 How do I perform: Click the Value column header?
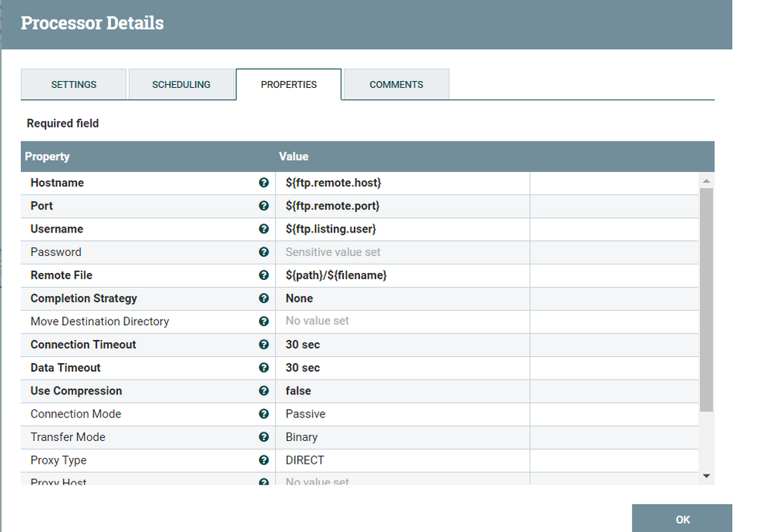point(293,156)
